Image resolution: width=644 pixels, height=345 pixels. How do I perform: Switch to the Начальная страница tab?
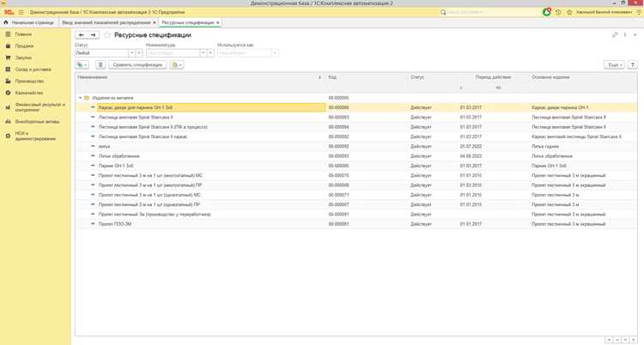pyautogui.click(x=29, y=22)
